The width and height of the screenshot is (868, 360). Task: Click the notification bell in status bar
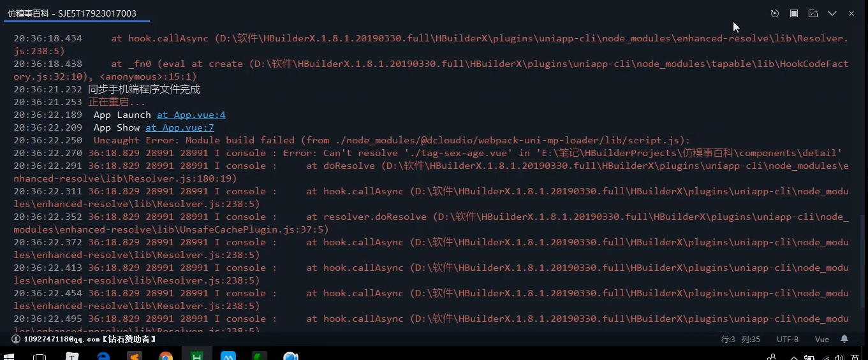(x=844, y=339)
